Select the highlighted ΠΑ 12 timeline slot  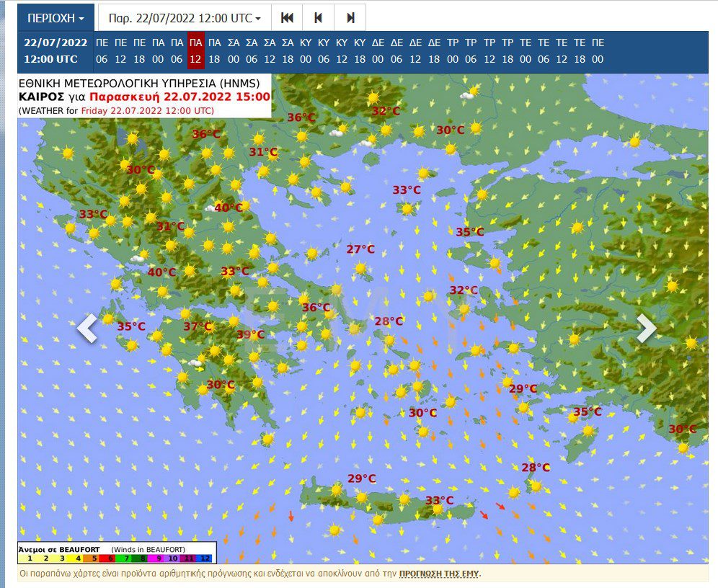pyautogui.click(x=195, y=51)
